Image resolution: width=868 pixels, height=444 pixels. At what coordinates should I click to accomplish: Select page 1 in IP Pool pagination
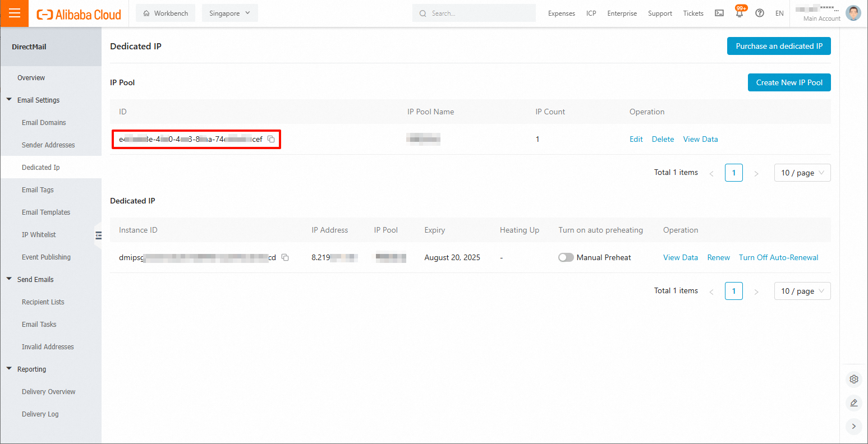click(734, 173)
